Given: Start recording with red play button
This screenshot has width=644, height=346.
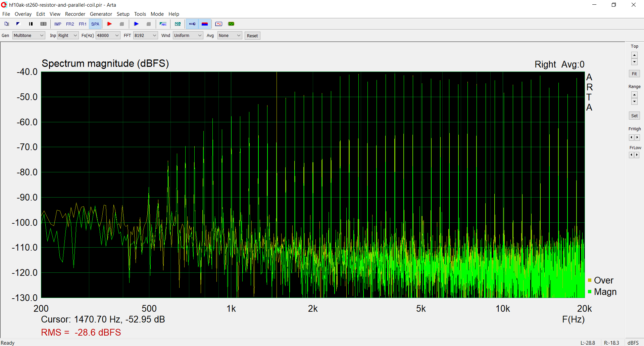Looking at the screenshot, I should pyautogui.click(x=109, y=24).
